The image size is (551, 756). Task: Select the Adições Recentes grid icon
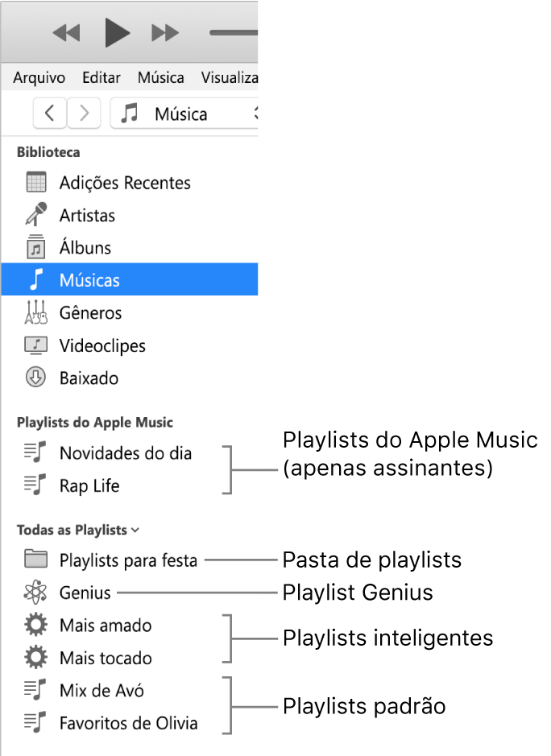pos(37,182)
